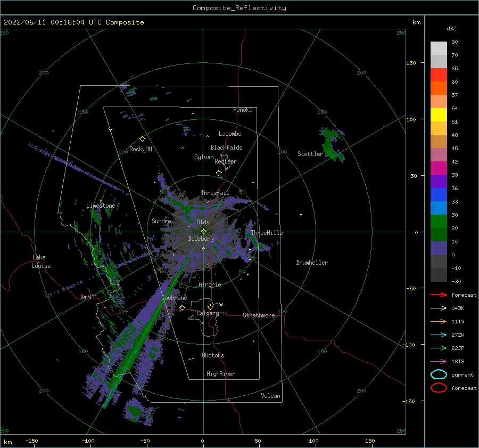Select the cyan 27ZW arrow legend entry
The width and height of the screenshot is (479, 448).
439,335
